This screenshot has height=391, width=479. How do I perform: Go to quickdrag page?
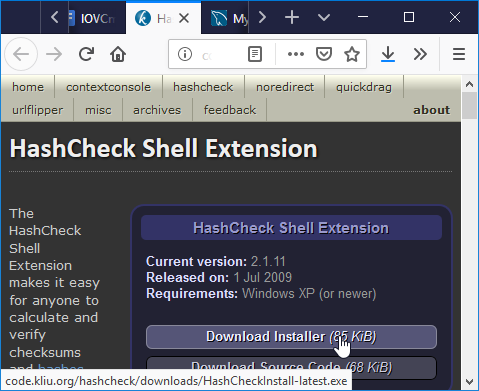pos(364,87)
